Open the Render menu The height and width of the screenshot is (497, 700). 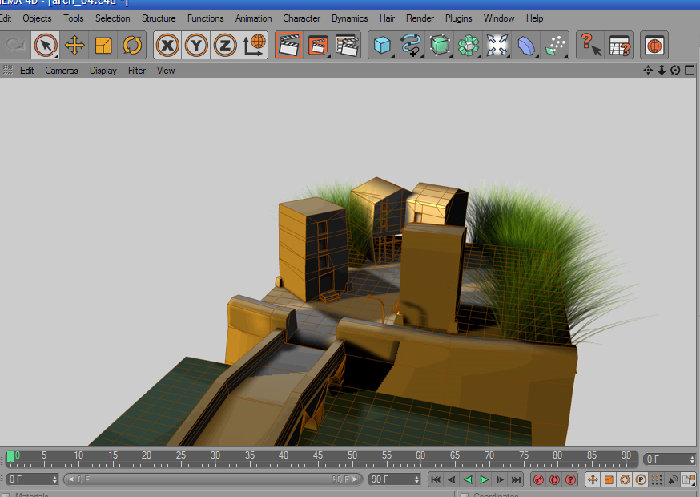420,18
